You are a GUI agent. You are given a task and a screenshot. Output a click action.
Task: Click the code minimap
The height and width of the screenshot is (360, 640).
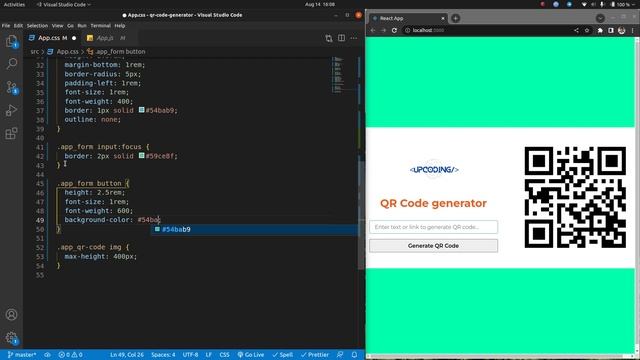pos(338,76)
